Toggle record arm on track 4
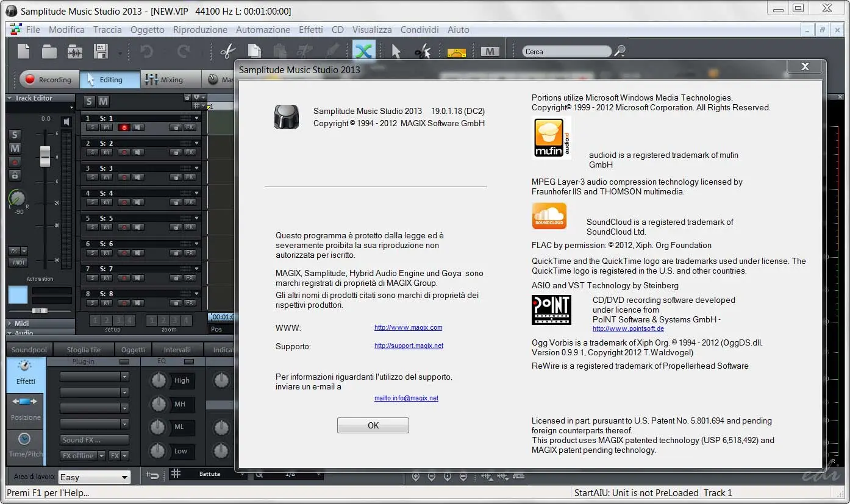This screenshot has height=504, width=850. pos(124,202)
